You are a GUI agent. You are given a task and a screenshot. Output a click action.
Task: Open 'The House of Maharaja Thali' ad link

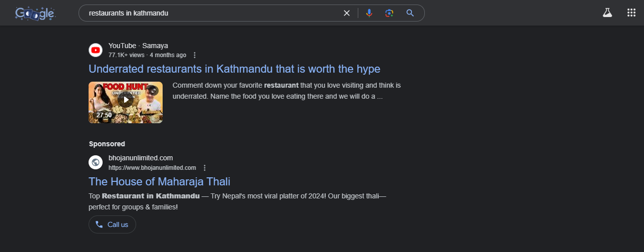(x=159, y=181)
